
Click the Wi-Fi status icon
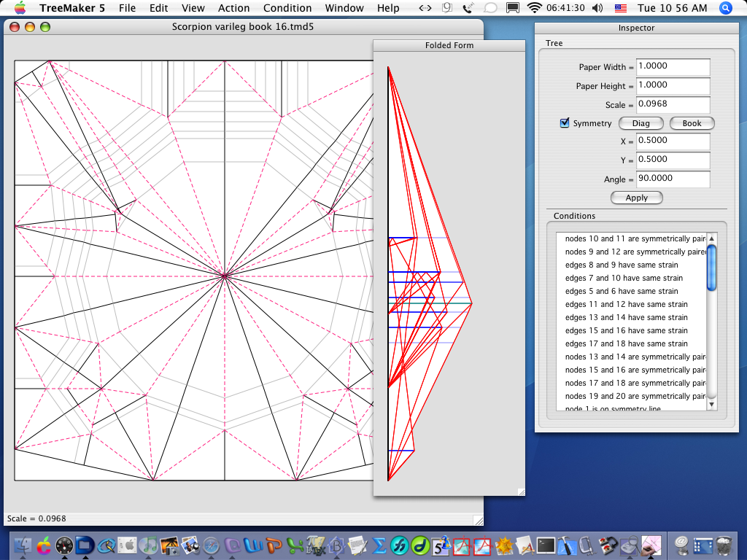click(535, 8)
